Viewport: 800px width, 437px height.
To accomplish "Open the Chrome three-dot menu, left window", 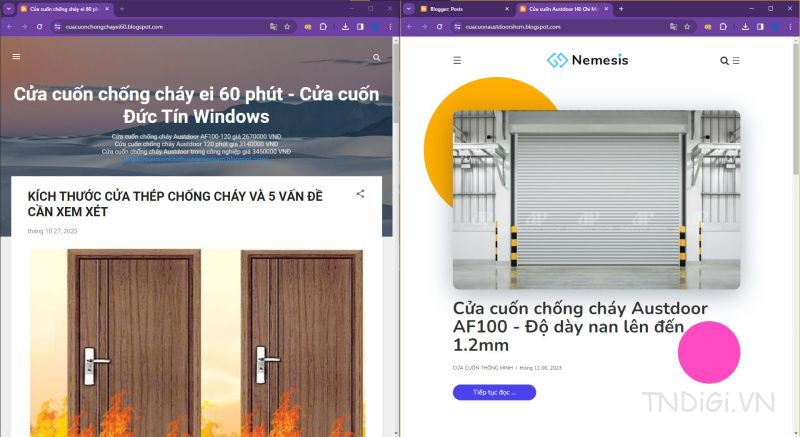I will click(390, 27).
